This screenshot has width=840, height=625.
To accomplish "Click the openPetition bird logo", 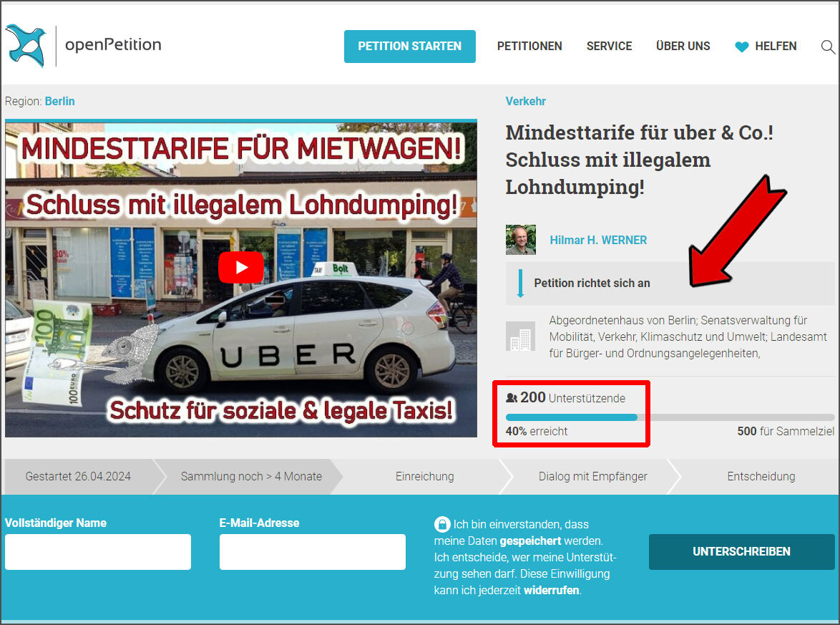I will [26, 45].
